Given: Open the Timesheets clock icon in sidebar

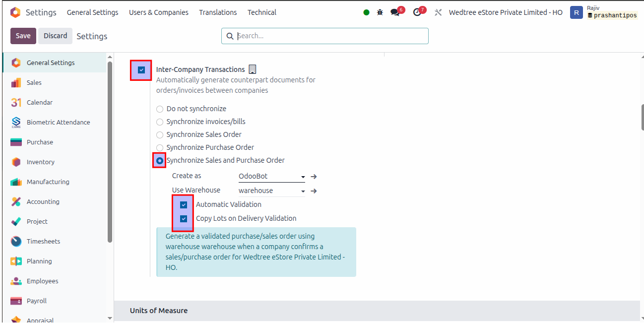Looking at the screenshot, I should [16, 241].
